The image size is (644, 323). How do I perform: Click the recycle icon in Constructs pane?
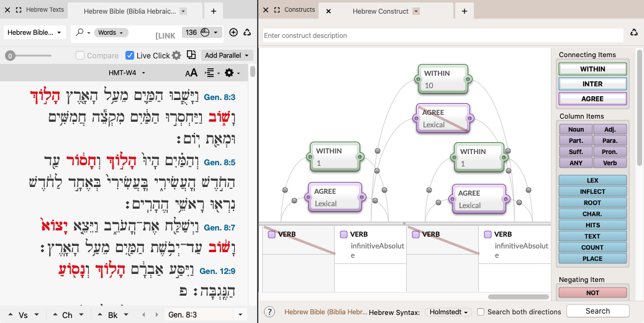click(x=634, y=33)
